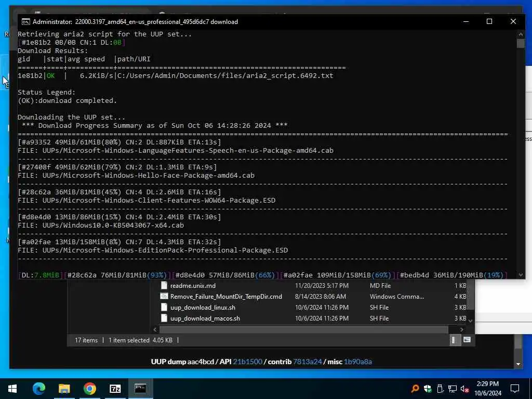Click the console scrollbar down arrow
This screenshot has height=399, width=532.
(521, 275)
